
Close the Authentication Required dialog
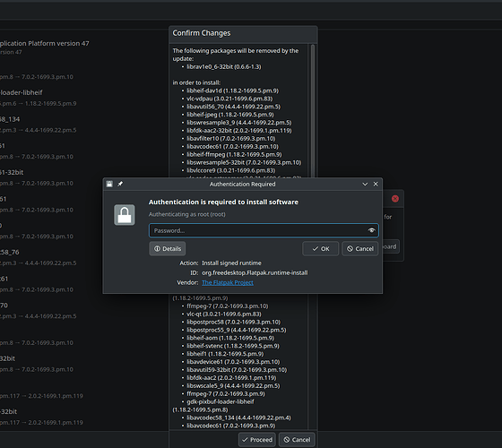coord(376,184)
